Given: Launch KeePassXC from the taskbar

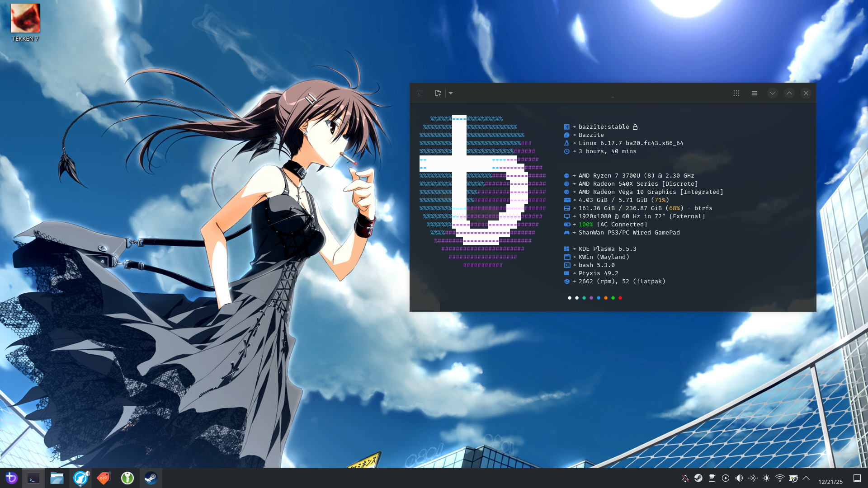Looking at the screenshot, I should click(127, 478).
